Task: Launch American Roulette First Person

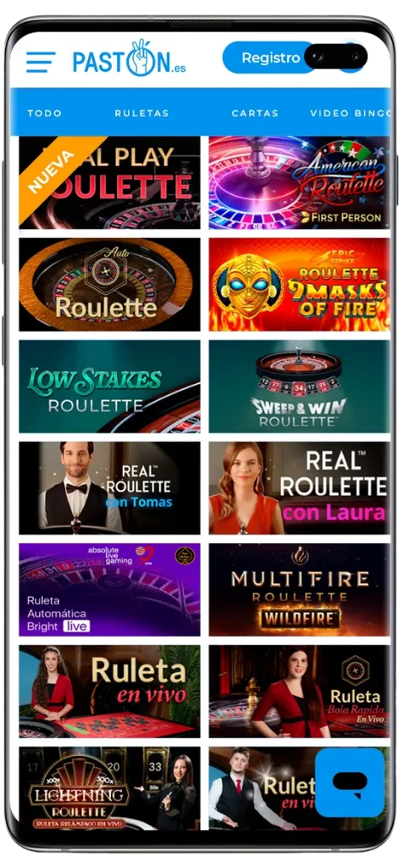Action: coord(300,183)
